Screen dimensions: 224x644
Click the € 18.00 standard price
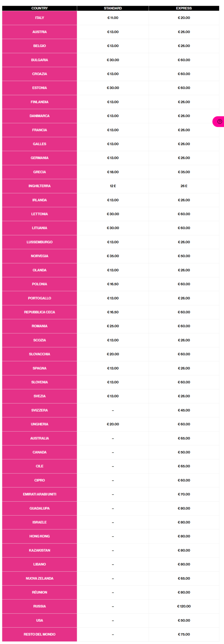[113, 172]
